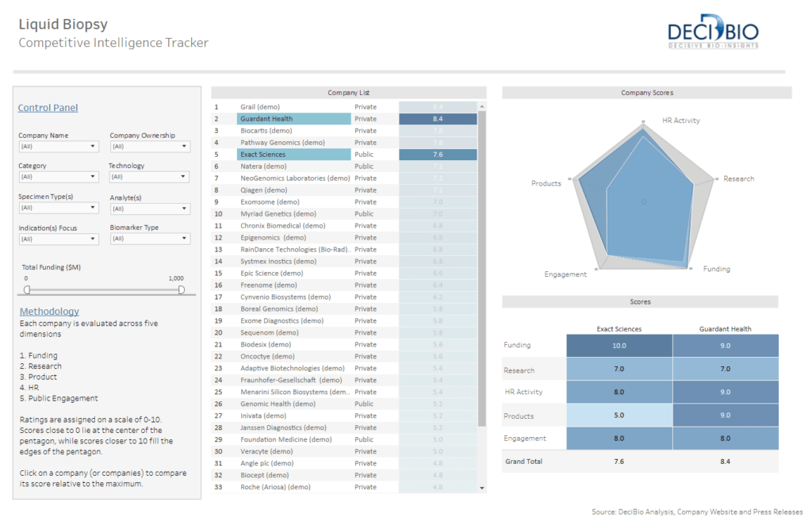Select Biocept (demo) row
The height and width of the screenshot is (525, 812).
click(x=346, y=476)
